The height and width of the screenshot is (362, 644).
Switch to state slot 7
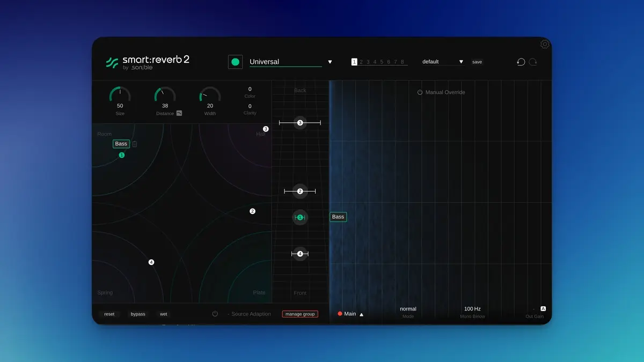pyautogui.click(x=396, y=62)
